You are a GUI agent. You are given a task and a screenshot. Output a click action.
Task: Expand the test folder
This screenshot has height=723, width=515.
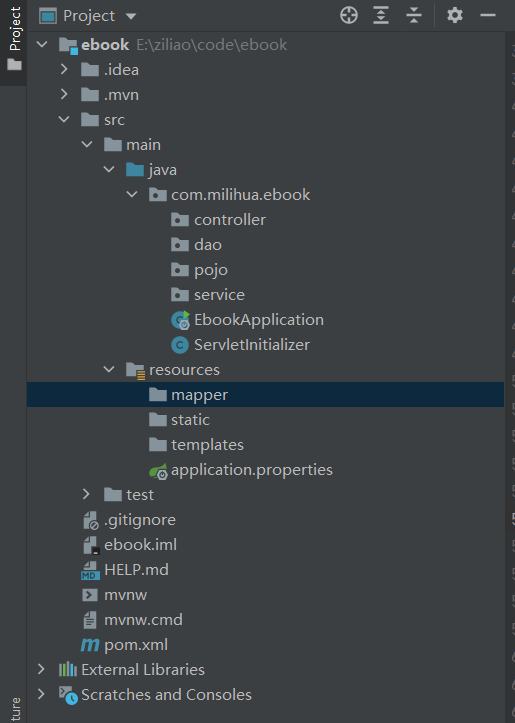[x=86, y=494]
